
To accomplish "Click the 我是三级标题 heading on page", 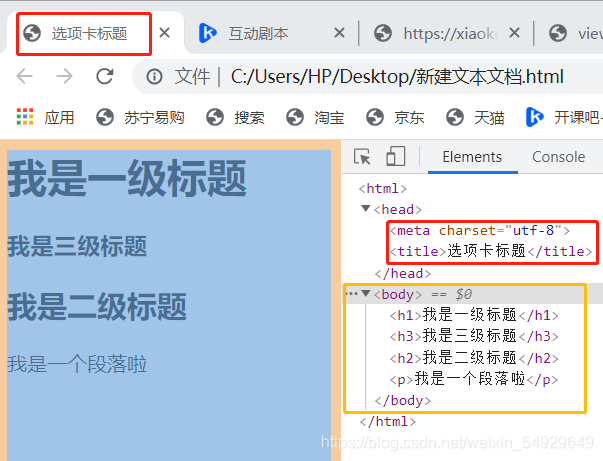I will (x=77, y=246).
